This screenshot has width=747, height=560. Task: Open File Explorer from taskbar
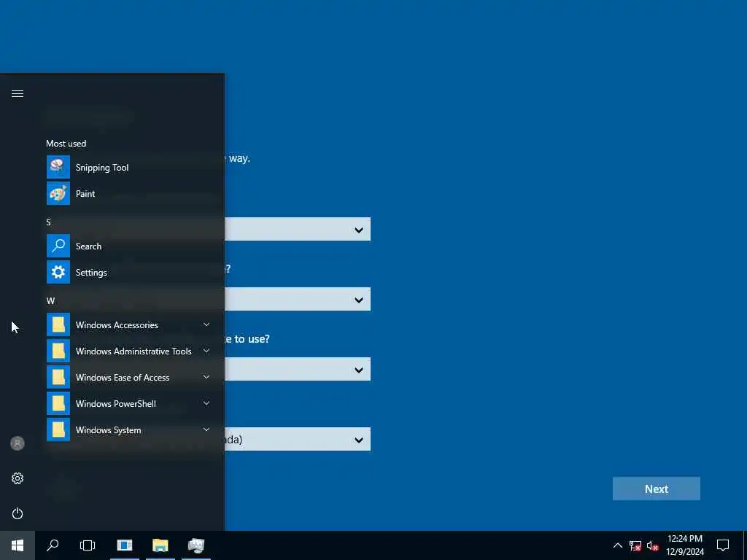point(160,545)
